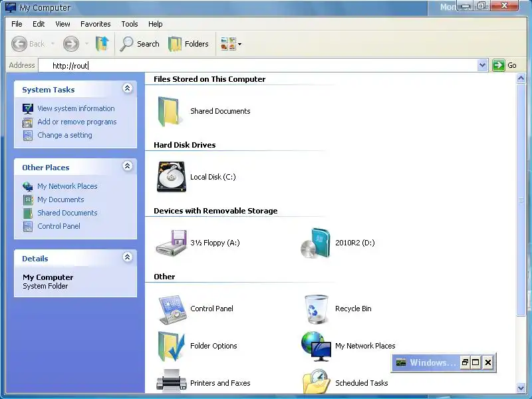The width and height of the screenshot is (532, 399).
Task: Click the sidebar Control Panel icon
Action: 28,226
